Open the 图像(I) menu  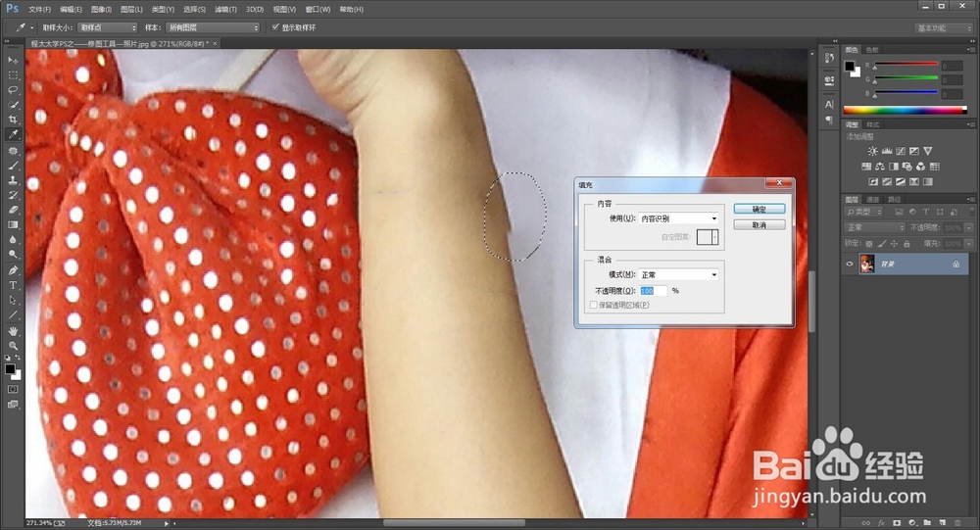click(x=101, y=10)
